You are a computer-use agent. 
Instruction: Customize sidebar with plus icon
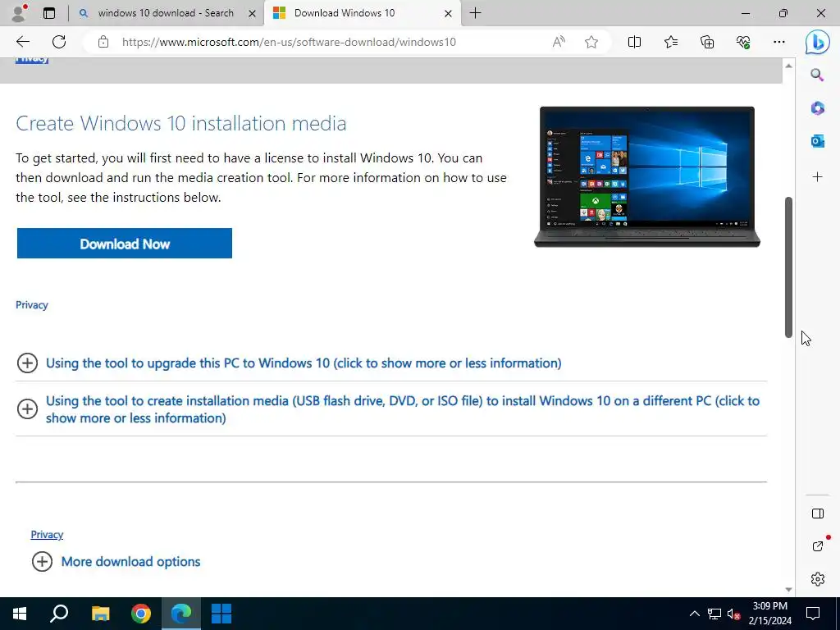[x=818, y=177]
